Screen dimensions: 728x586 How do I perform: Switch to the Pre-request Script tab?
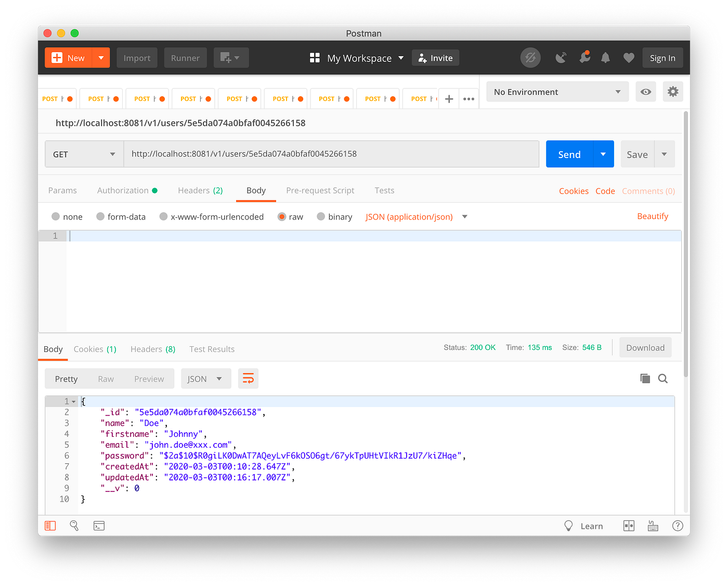(320, 190)
